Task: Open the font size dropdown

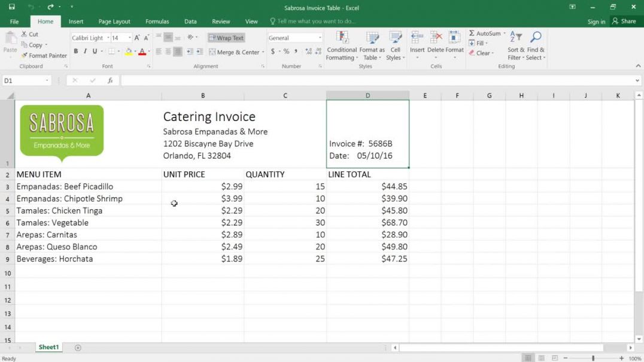Action: 130,38
